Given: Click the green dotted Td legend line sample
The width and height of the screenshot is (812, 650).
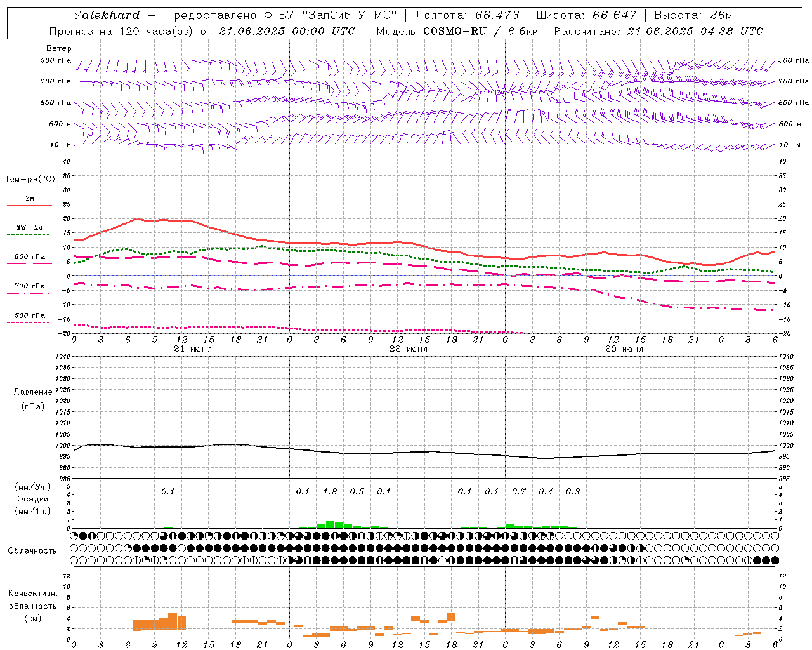Looking at the screenshot, I should [29, 235].
